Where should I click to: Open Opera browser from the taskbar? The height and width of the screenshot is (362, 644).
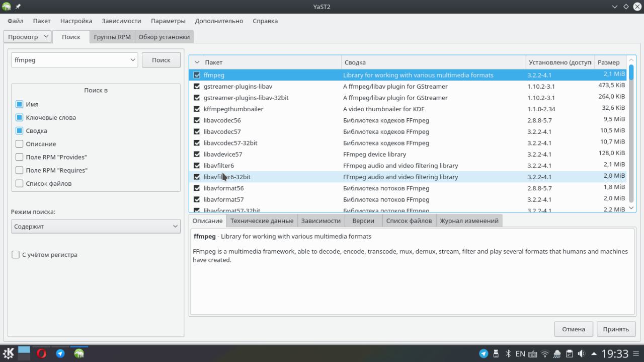41,353
